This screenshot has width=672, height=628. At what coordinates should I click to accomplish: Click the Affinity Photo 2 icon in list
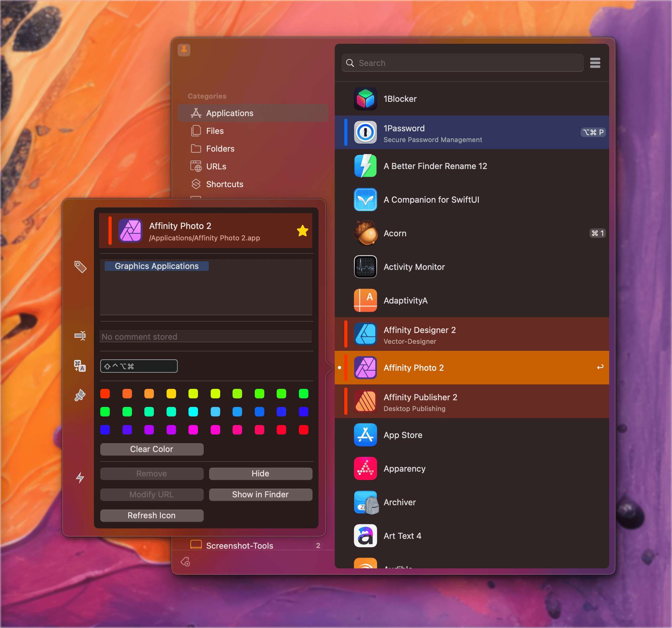click(366, 368)
